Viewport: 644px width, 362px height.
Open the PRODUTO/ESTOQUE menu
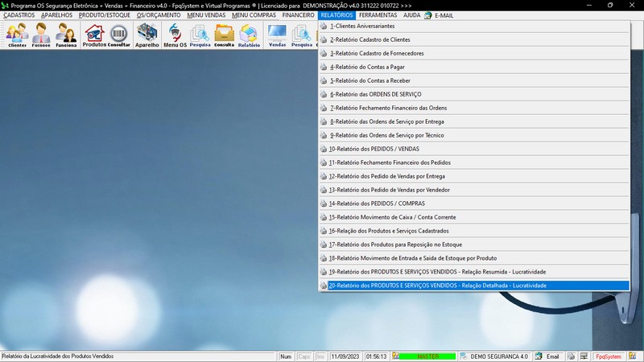click(x=105, y=15)
